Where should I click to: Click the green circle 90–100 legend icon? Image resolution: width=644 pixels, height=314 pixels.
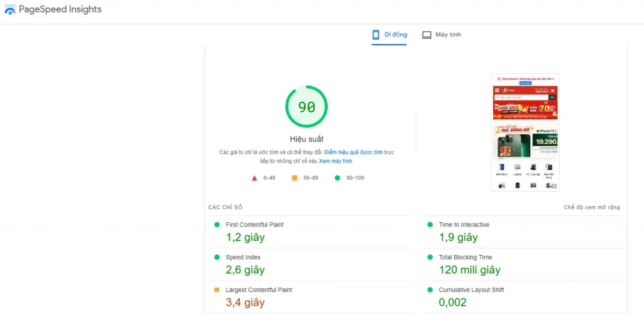pos(338,178)
